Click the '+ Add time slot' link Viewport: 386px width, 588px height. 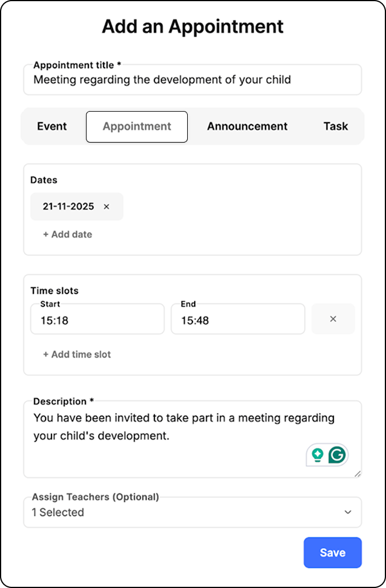click(x=77, y=354)
